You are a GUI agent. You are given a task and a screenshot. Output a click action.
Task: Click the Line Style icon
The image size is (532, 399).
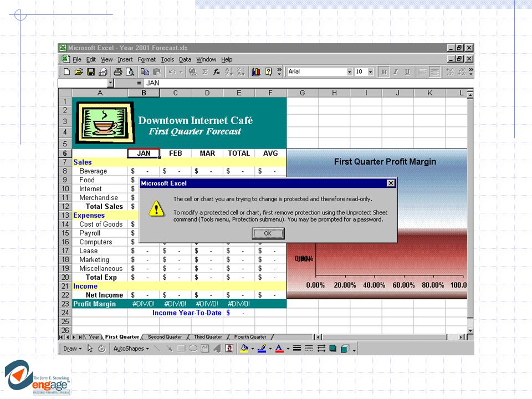point(297,349)
